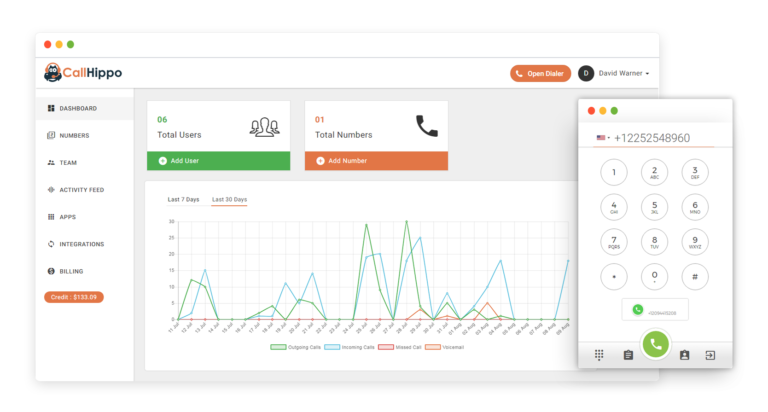Click the green call button in dialer
768x412 pixels.
[655, 344]
